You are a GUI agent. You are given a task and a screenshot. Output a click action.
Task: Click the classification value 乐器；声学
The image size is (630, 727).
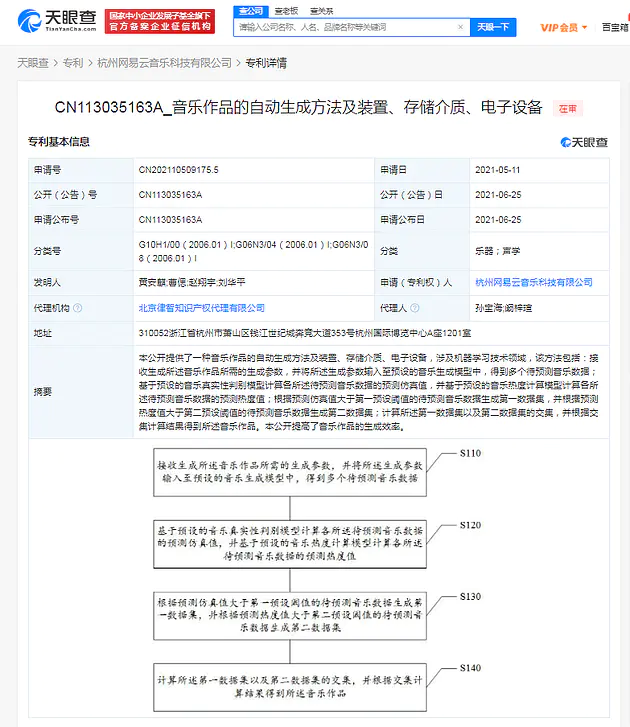coord(497,251)
